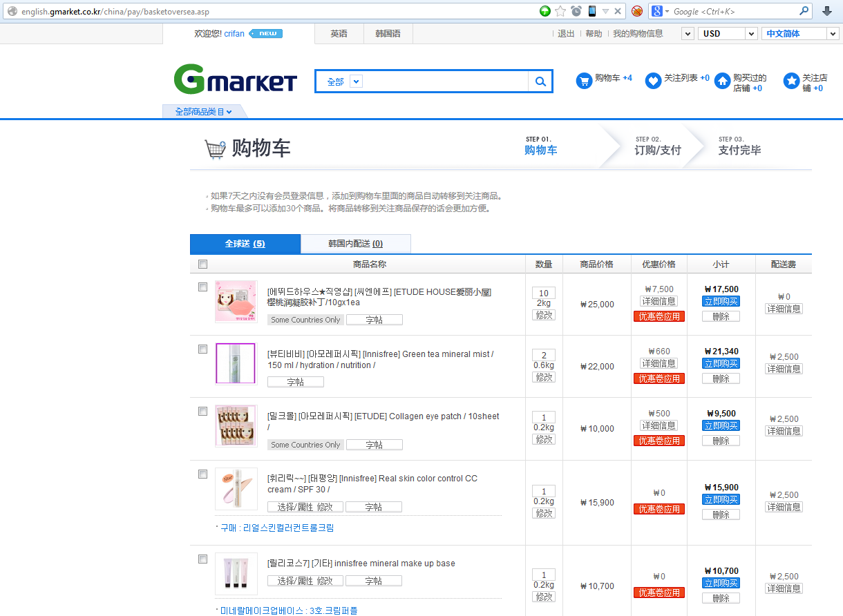Click the crifan username link
This screenshot has height=616, width=843.
click(234, 33)
